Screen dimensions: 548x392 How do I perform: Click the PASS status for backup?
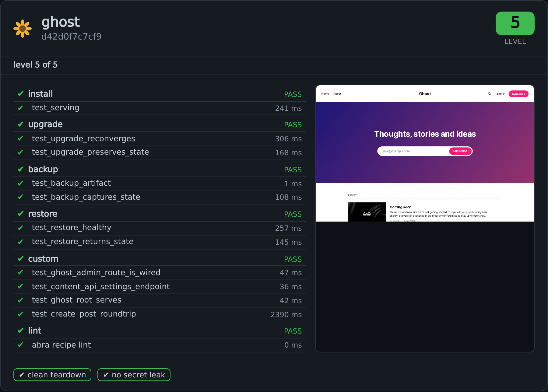pyautogui.click(x=293, y=170)
